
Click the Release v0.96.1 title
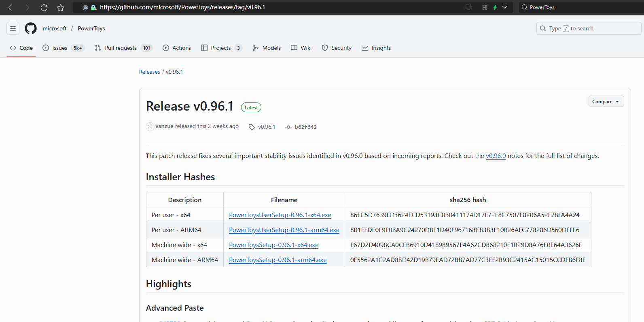190,106
